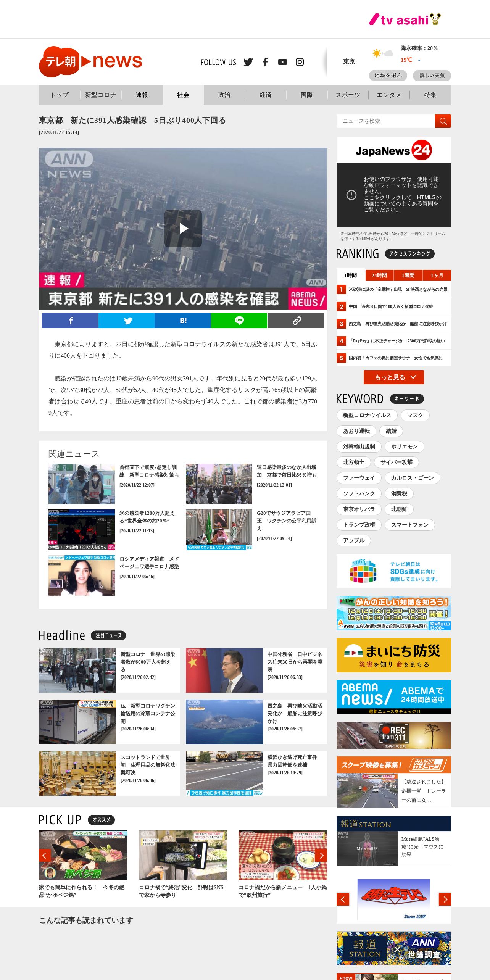This screenshot has width=490, height=980.
Task: Open the 特集 navigation item
Action: click(x=430, y=95)
